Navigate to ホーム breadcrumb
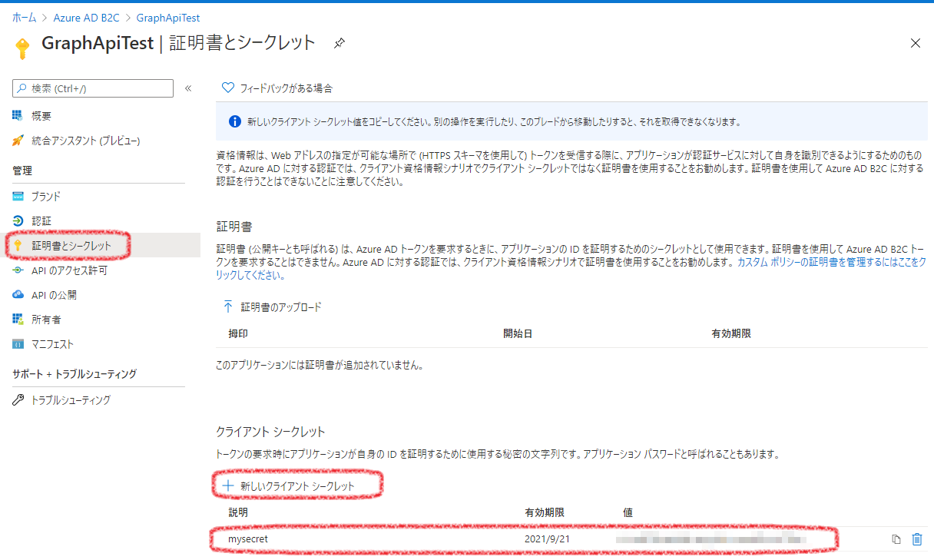Screen dimensions: 934x560 (24, 18)
